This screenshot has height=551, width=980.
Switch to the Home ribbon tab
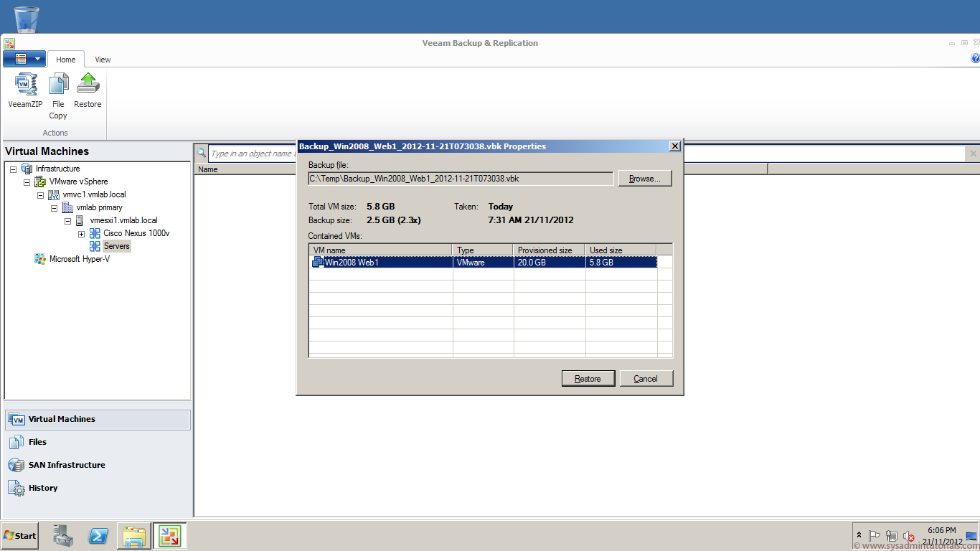click(66, 60)
